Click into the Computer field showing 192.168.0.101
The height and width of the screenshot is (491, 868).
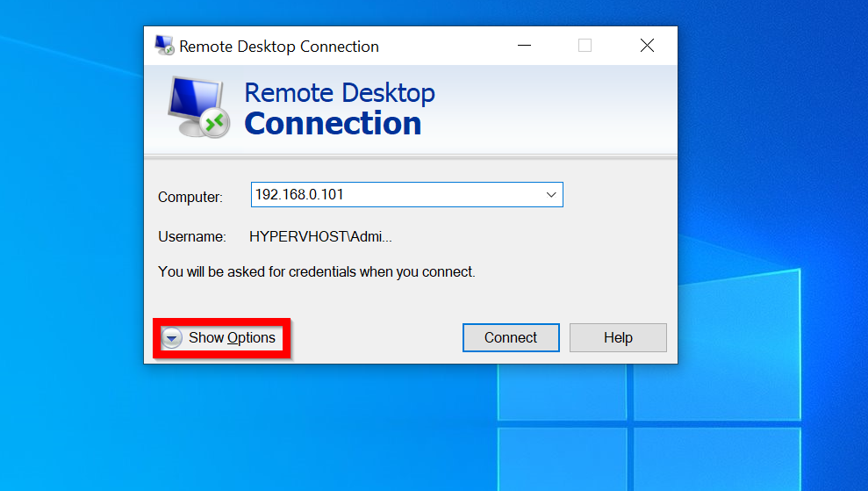coord(395,195)
